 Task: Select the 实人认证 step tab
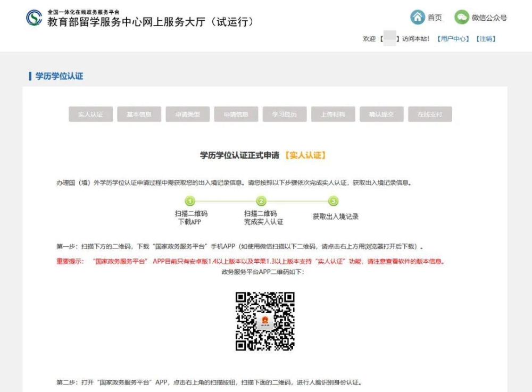[90, 114]
